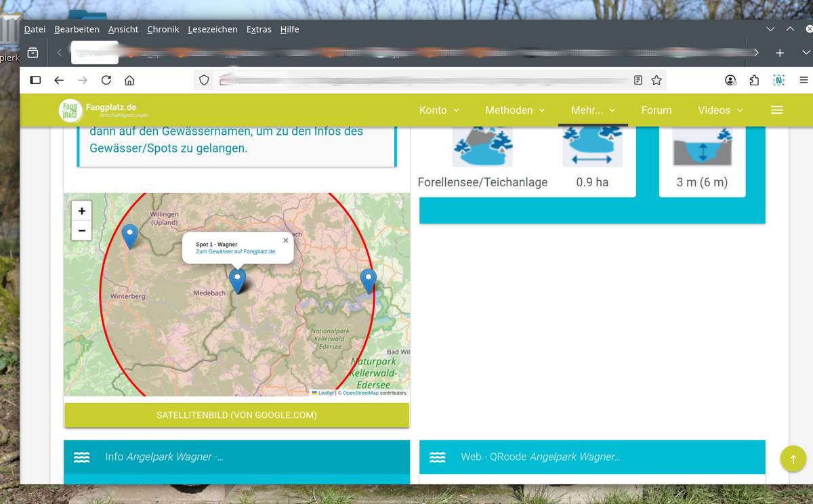813x504 pixels.
Task: Zoom out on the map
Action: 81,230
